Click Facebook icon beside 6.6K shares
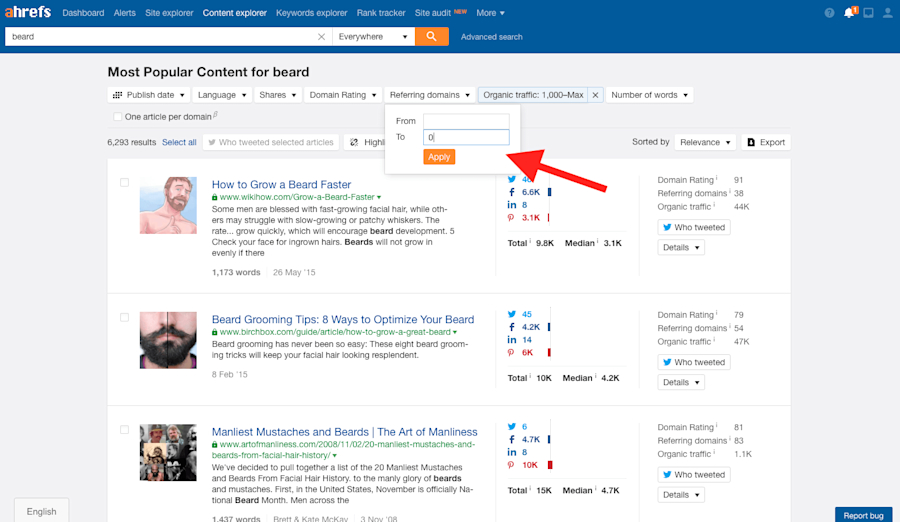 coord(511,192)
